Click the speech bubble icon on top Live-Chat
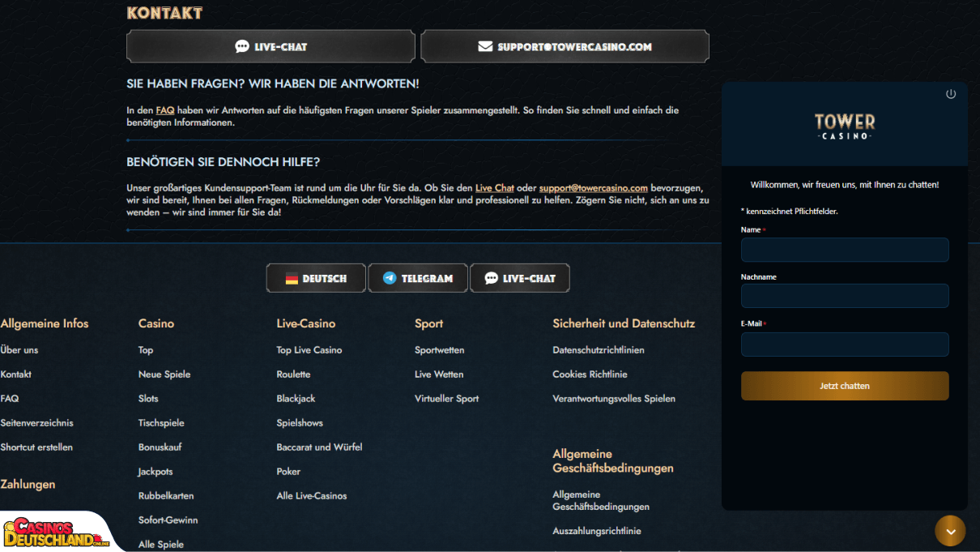This screenshot has width=980, height=552. pos(242,46)
